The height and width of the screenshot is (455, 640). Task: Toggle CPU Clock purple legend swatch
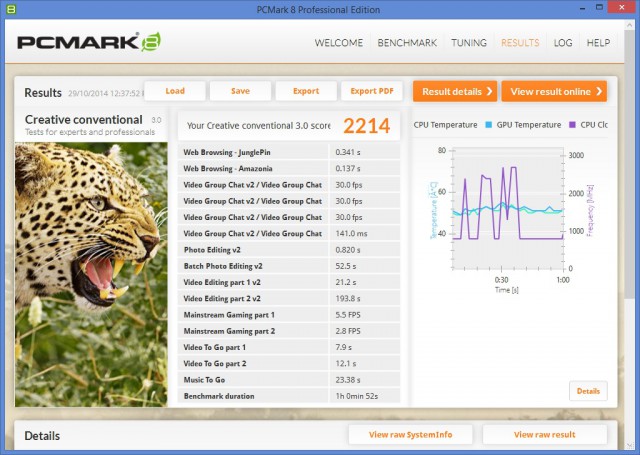coord(572,125)
